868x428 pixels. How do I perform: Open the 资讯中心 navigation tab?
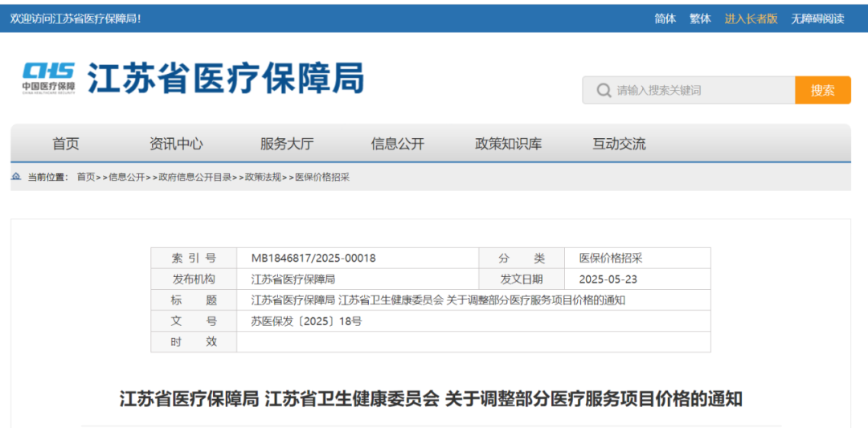tap(176, 145)
